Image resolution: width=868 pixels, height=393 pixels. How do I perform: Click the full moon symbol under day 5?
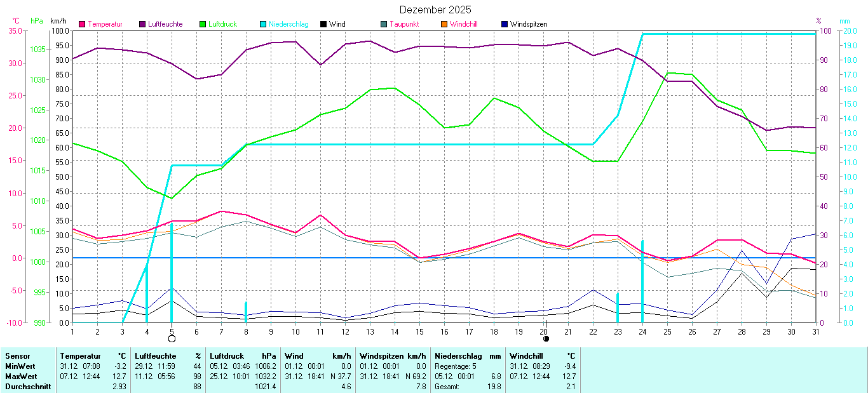point(172,339)
